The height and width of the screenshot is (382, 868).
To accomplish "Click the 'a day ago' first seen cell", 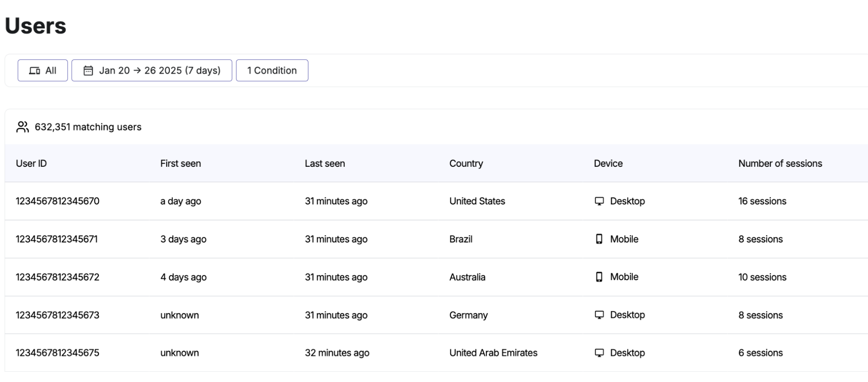I will coord(181,201).
